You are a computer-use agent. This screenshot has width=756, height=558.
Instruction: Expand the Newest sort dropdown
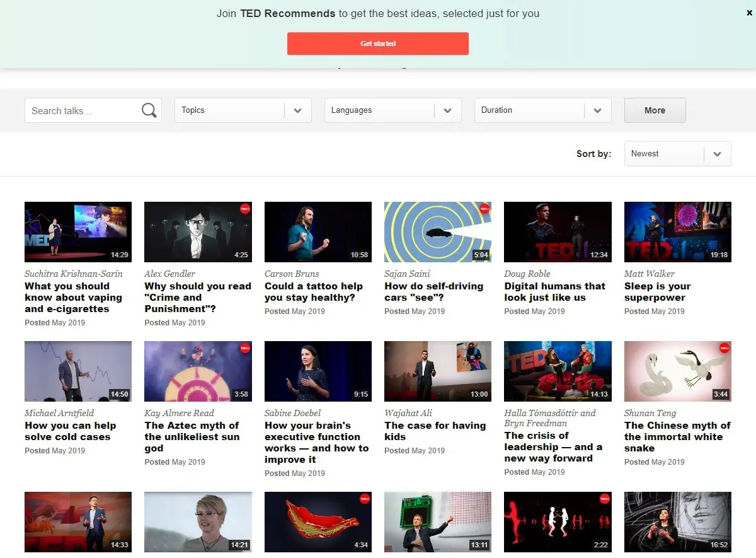pos(678,154)
